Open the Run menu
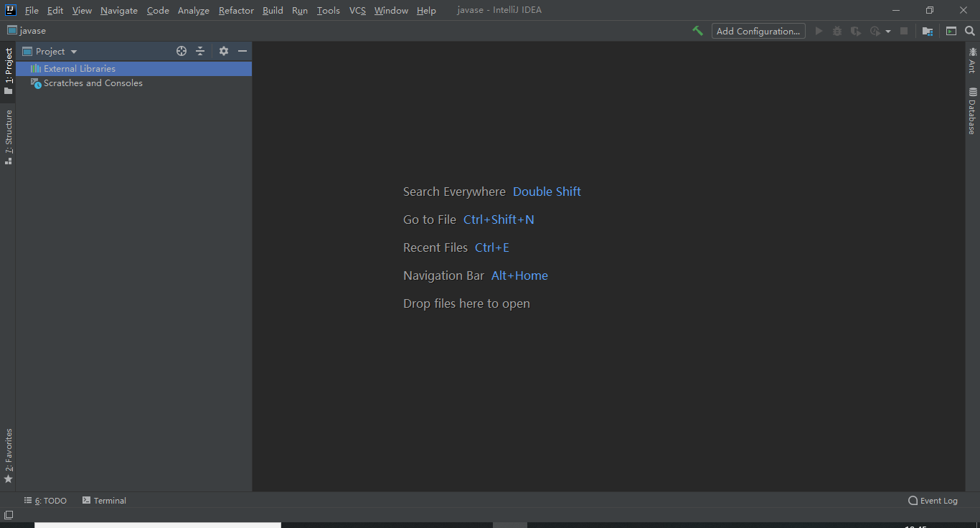Image resolution: width=980 pixels, height=528 pixels. coord(300,10)
